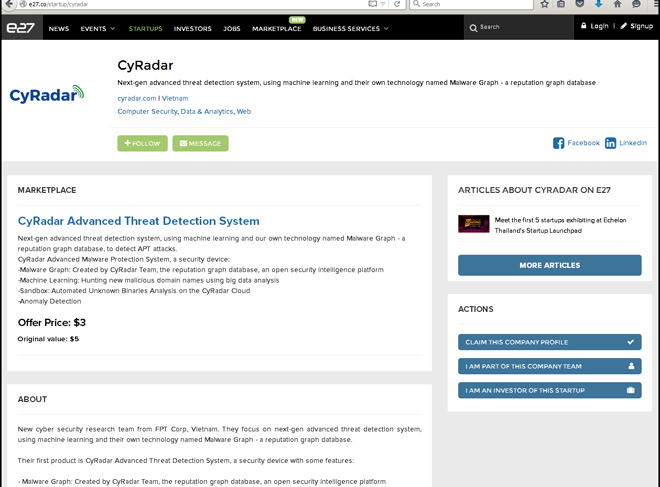Send a message via MESSAGE button
The width and height of the screenshot is (660, 487).
pyautogui.click(x=200, y=143)
